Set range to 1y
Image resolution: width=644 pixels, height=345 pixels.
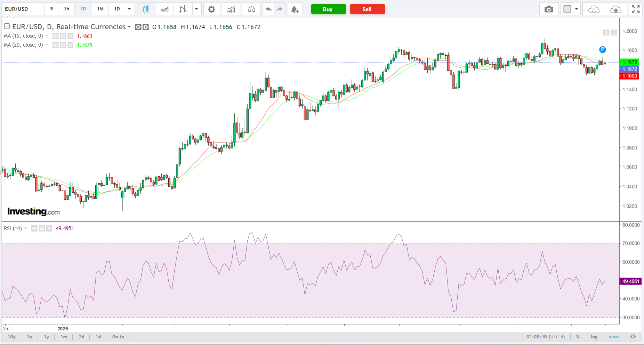point(46,337)
